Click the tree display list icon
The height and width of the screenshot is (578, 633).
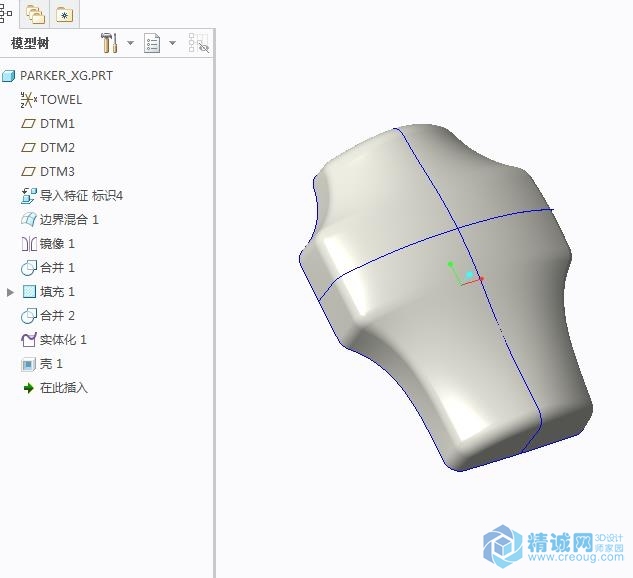(x=153, y=43)
